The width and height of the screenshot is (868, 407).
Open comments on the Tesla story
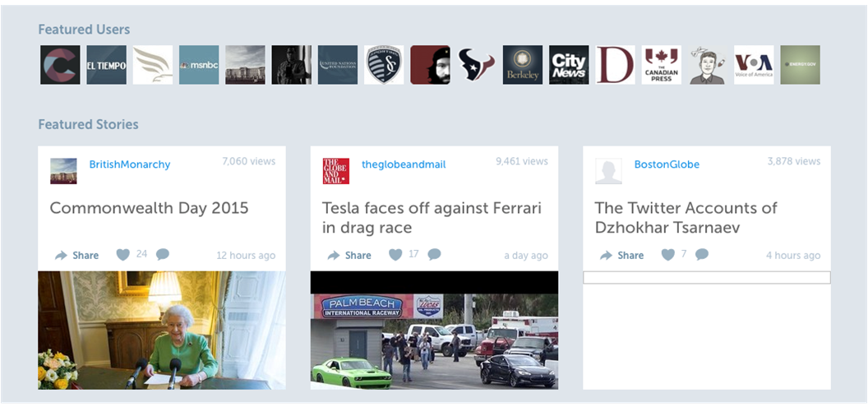point(434,255)
